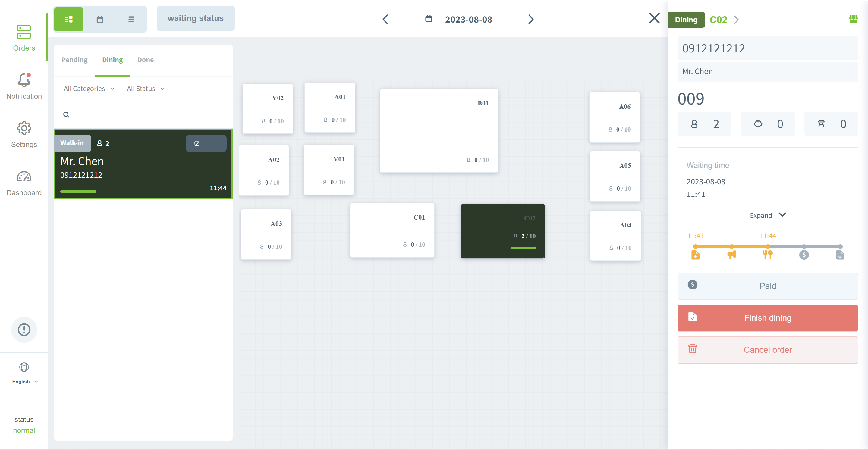
Task: Click the megaphone timeline icon
Action: point(731,255)
